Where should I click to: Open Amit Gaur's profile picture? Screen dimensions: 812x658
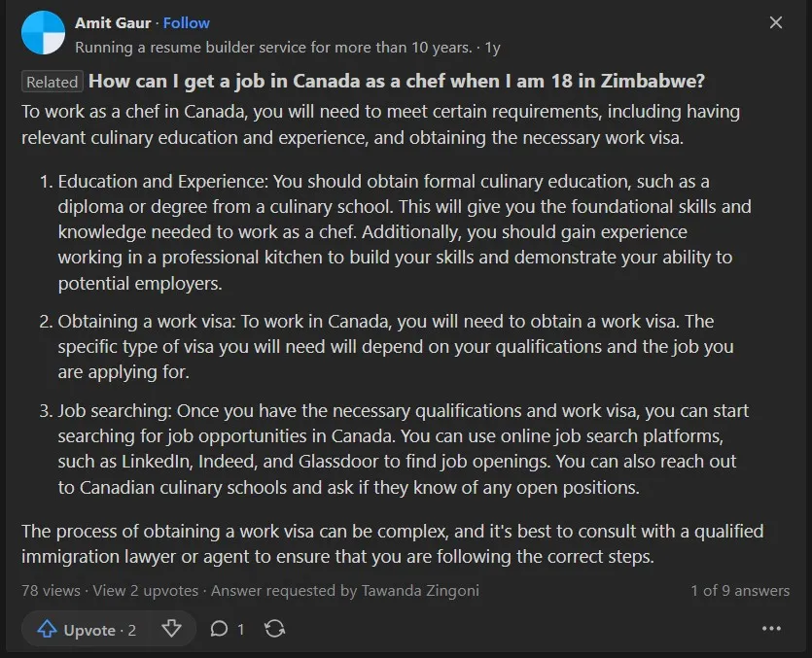44,33
